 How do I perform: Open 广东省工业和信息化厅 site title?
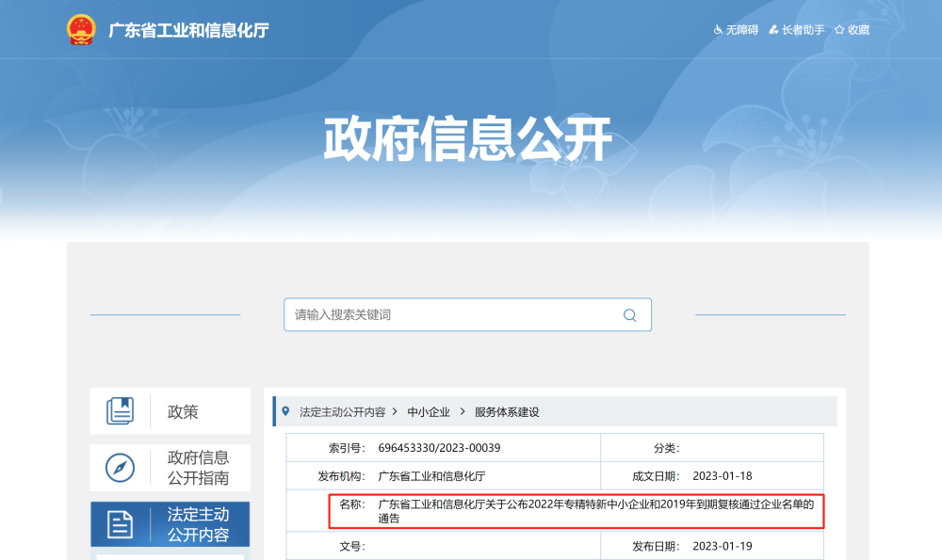(188, 30)
